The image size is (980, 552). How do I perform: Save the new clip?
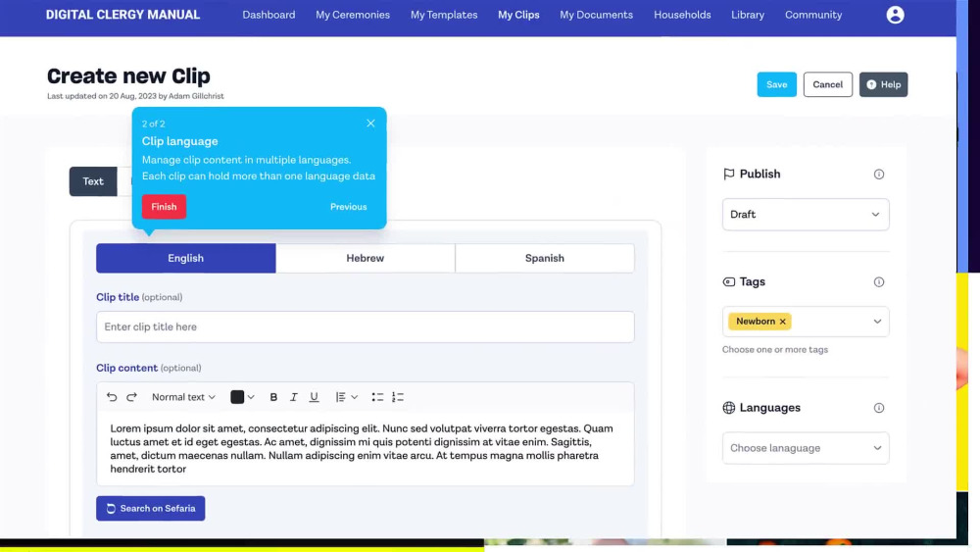point(777,84)
